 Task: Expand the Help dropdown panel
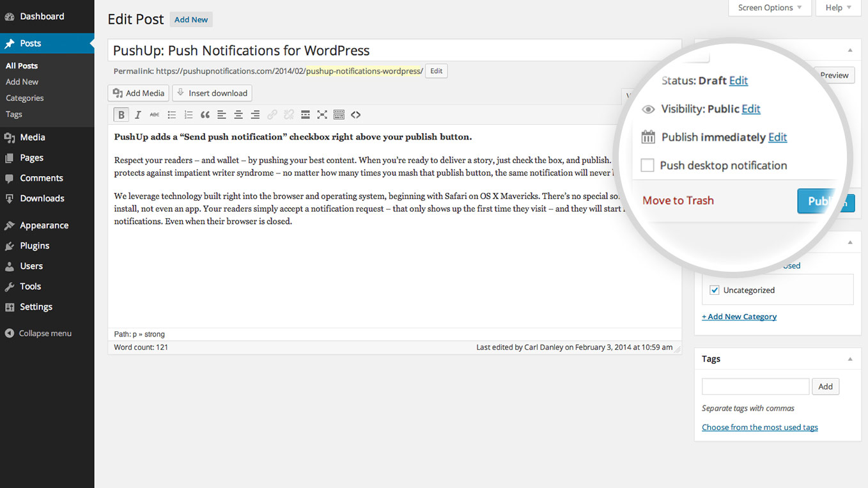pos(839,8)
